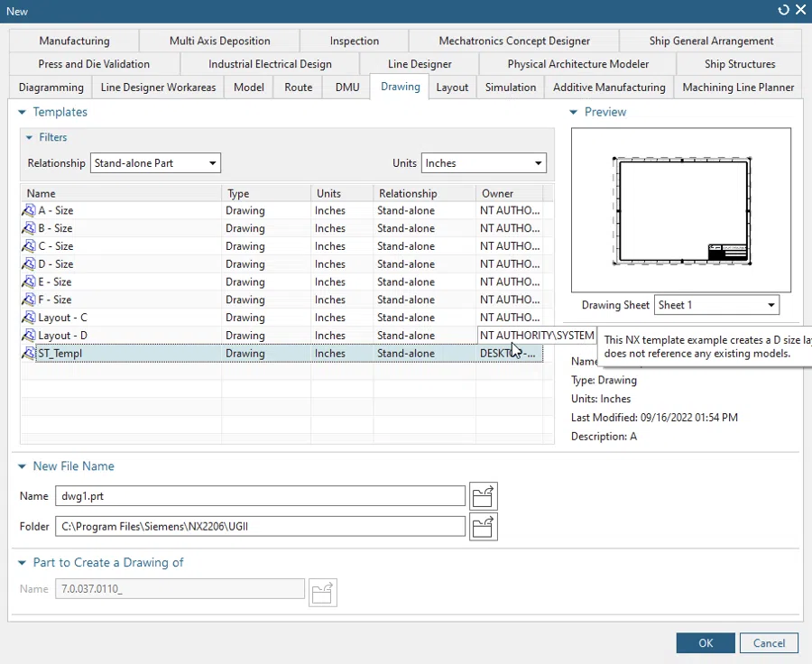
Task: Collapse the New File Name section
Action: tap(22, 466)
